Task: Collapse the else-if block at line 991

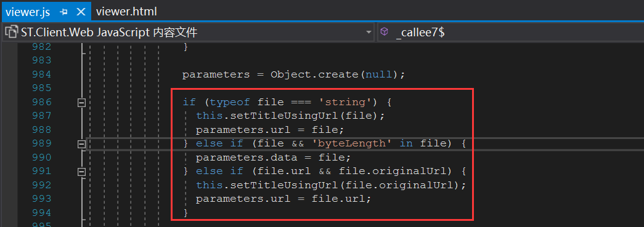Action: (x=81, y=172)
